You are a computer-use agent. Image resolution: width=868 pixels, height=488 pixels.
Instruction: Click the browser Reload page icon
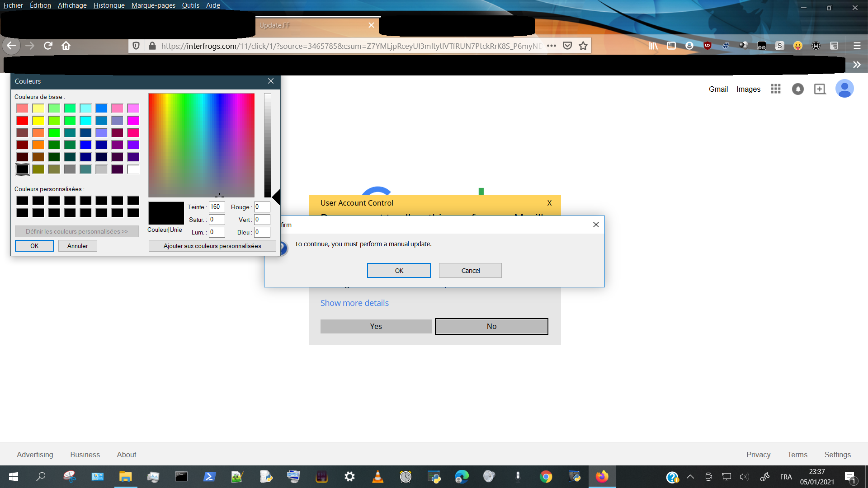click(48, 46)
